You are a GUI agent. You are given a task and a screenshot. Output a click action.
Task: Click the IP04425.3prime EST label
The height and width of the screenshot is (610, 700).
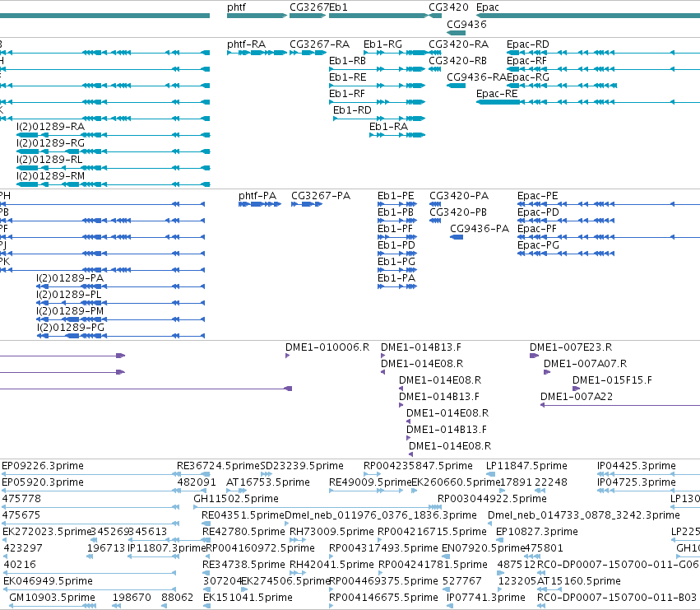pos(637,466)
